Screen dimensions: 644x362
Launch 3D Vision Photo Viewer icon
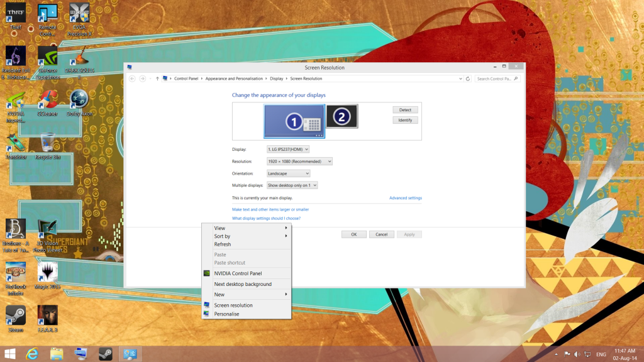48,236
